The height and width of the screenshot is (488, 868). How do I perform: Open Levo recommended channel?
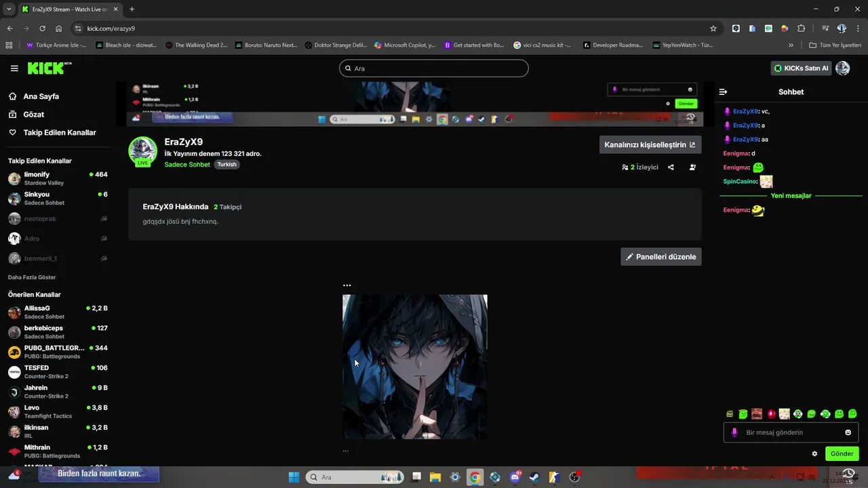click(x=58, y=411)
